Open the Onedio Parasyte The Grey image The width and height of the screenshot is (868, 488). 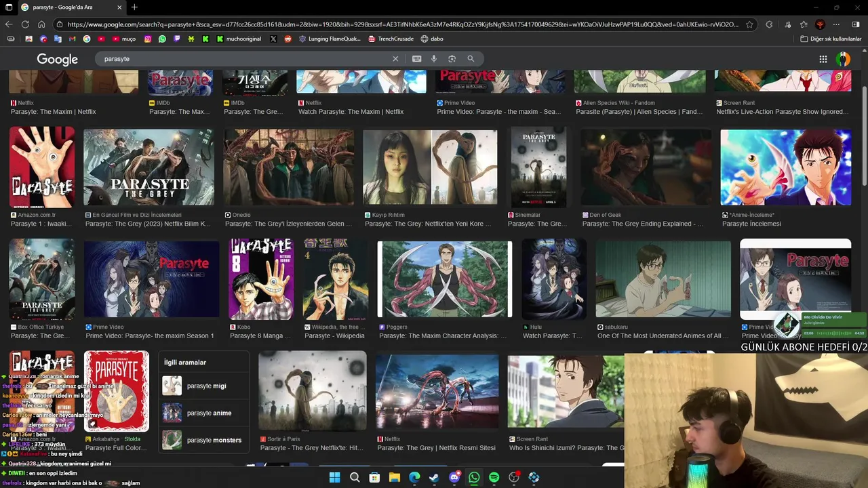point(289,167)
